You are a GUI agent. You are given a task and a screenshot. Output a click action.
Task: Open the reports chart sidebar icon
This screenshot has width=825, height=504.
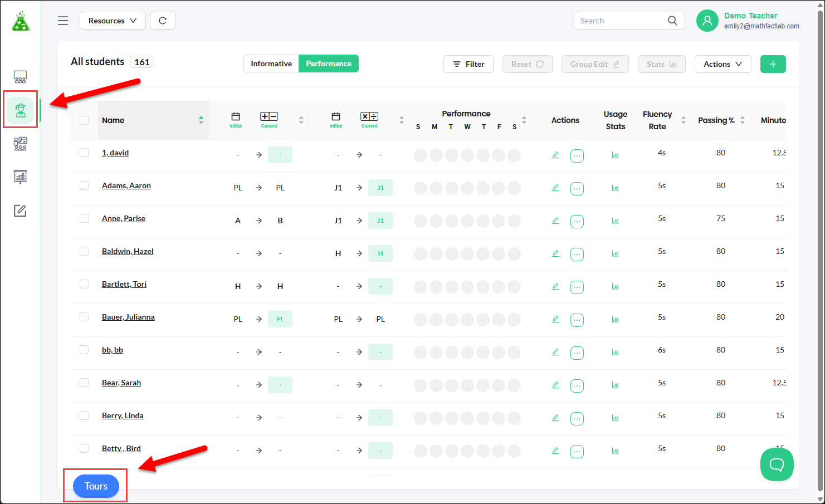pyautogui.click(x=20, y=177)
